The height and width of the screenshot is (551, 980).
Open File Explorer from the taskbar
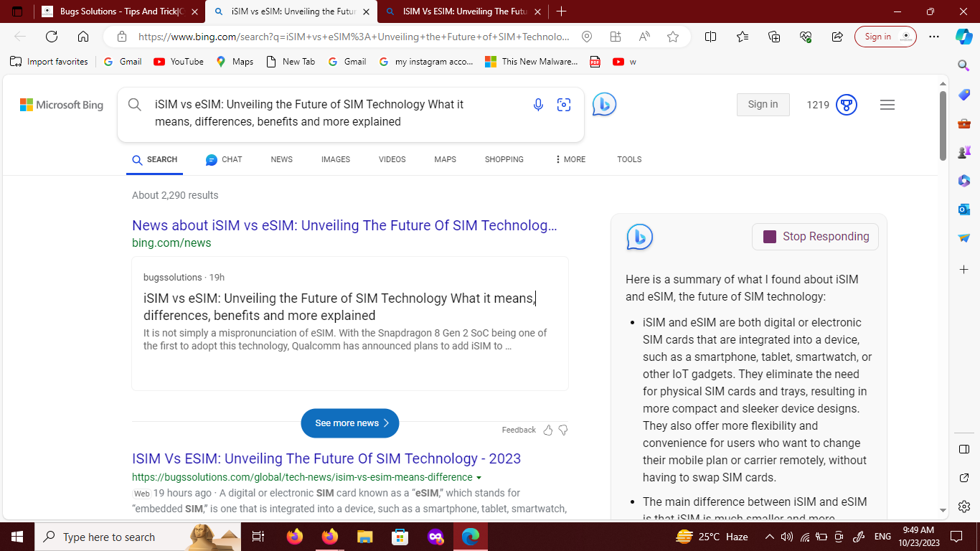pyautogui.click(x=365, y=537)
